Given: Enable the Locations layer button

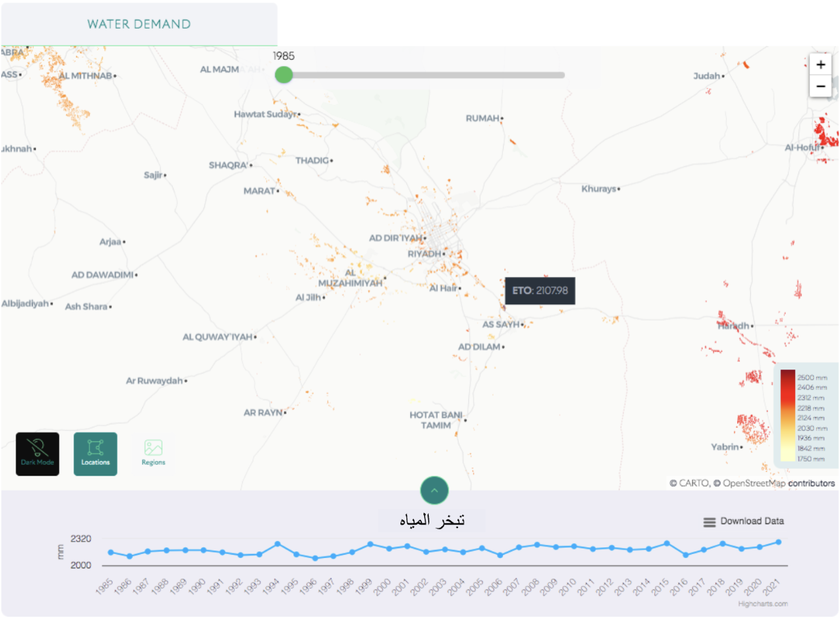Looking at the screenshot, I should click(95, 454).
